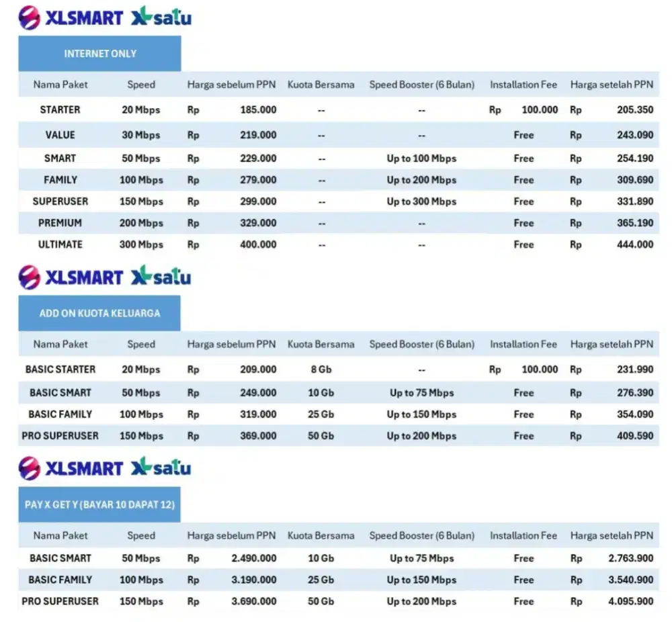Image resolution: width=672 pixels, height=622 pixels.
Task: Open the ADD ON KUOTA KELUARGA tab
Action: click(99, 313)
